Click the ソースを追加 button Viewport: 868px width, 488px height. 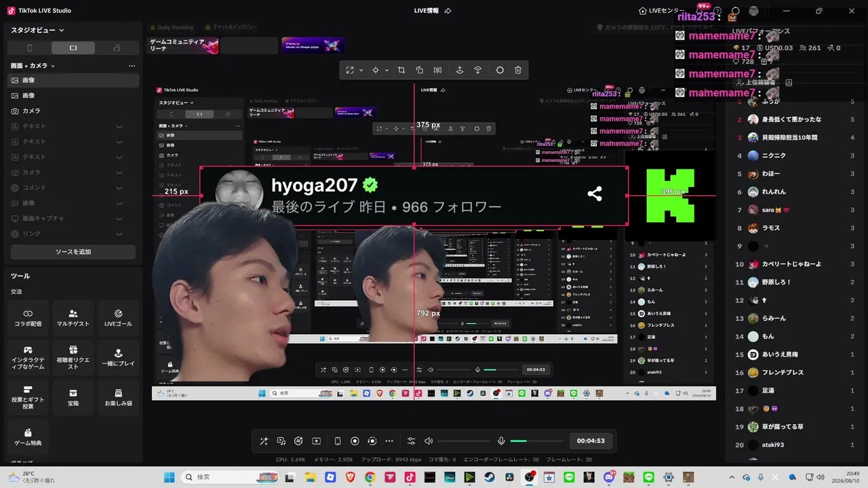pos(73,252)
